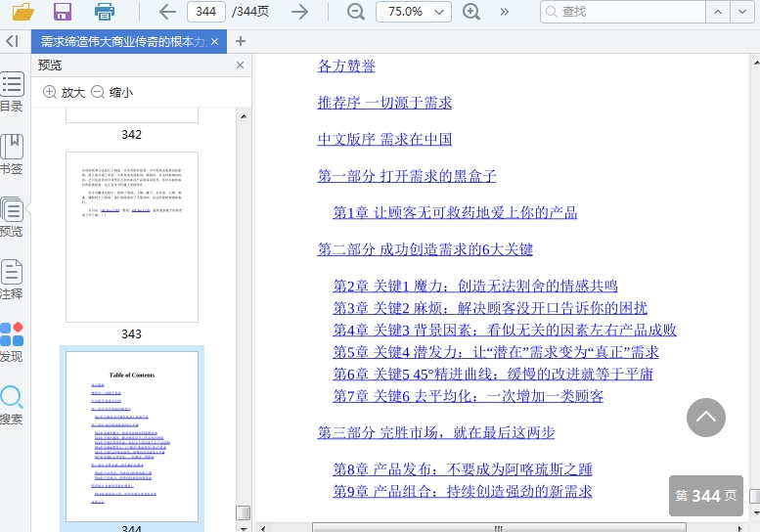Viewport: 760px width, 532px height.
Task: Open 第3章 关键2 麻烦 link
Action: click(490, 308)
